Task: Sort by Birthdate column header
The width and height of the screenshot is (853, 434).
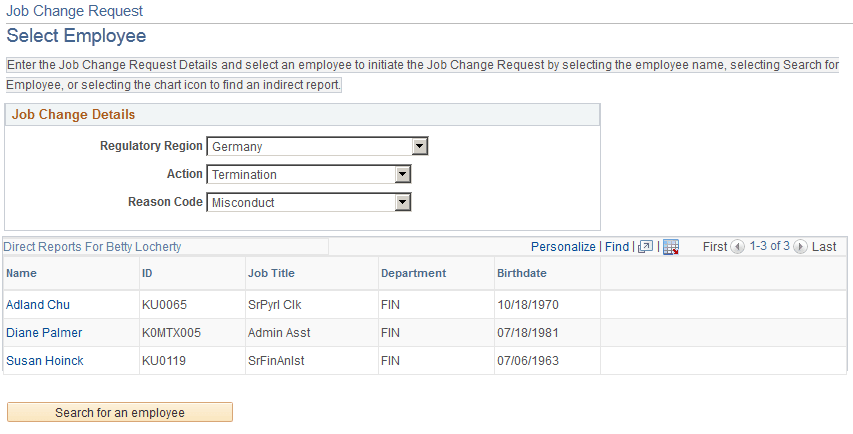Action: click(x=522, y=274)
